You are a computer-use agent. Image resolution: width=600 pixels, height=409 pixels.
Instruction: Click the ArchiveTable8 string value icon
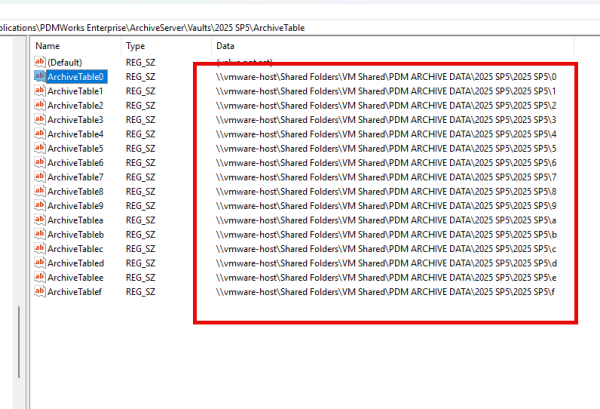point(40,191)
